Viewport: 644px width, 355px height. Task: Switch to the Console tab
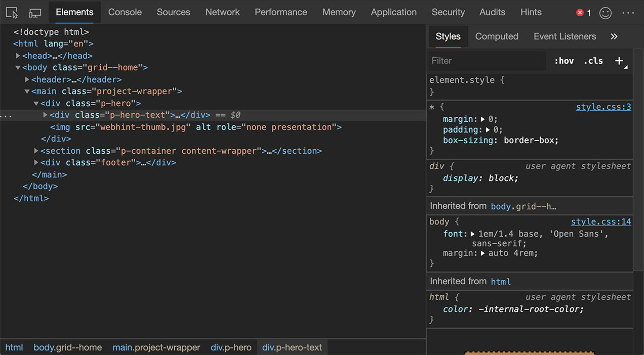125,12
